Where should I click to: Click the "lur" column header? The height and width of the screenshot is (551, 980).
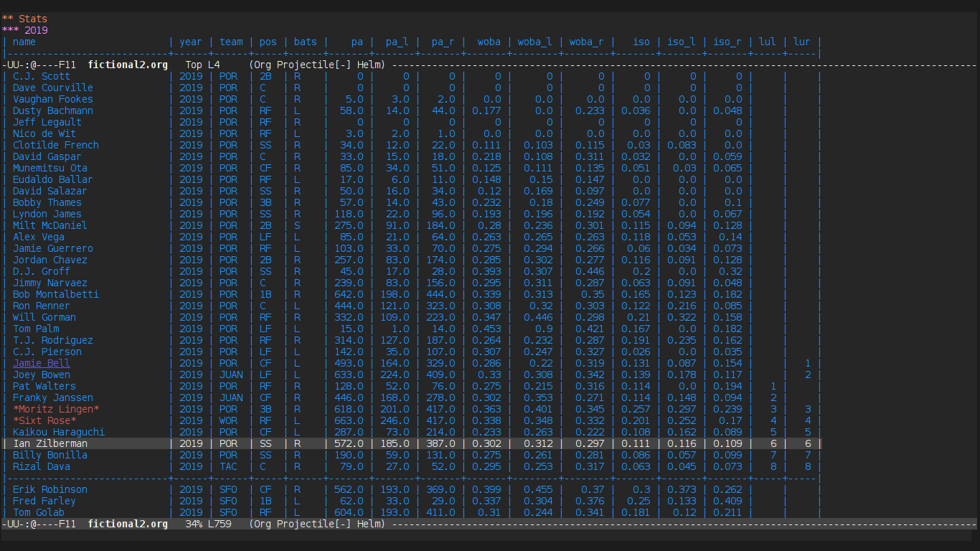point(802,42)
